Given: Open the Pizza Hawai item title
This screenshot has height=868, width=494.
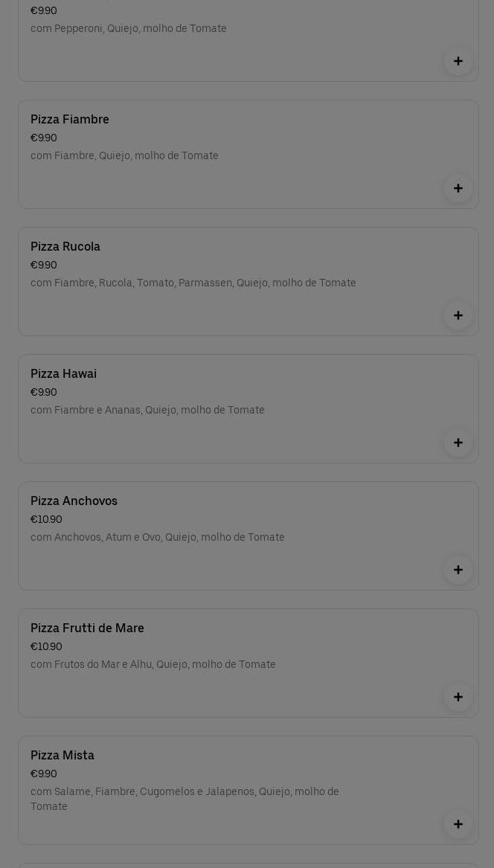Looking at the screenshot, I should point(64,374).
